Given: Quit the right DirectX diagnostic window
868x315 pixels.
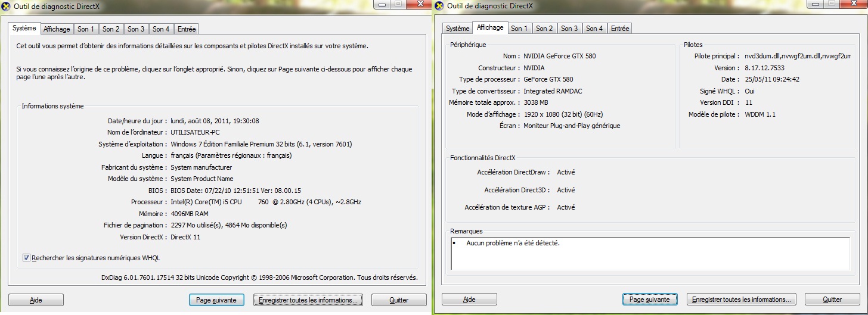Looking at the screenshot, I should (832, 300).
